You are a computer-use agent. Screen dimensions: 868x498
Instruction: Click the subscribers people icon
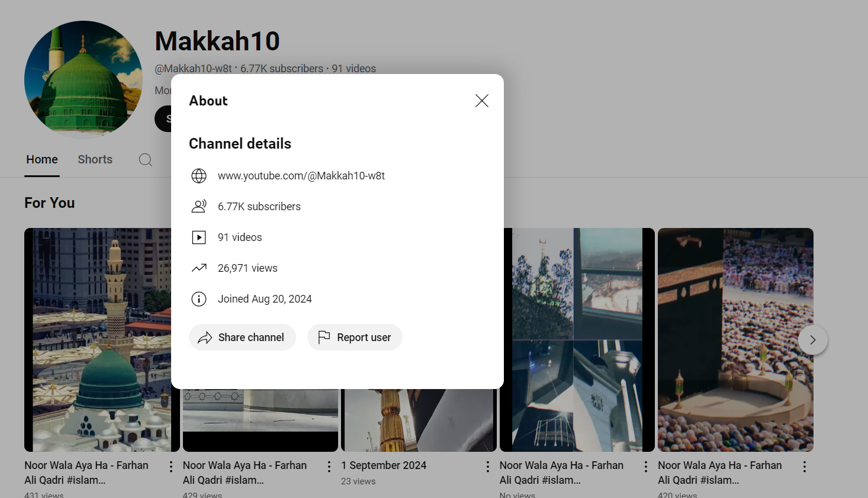199,207
